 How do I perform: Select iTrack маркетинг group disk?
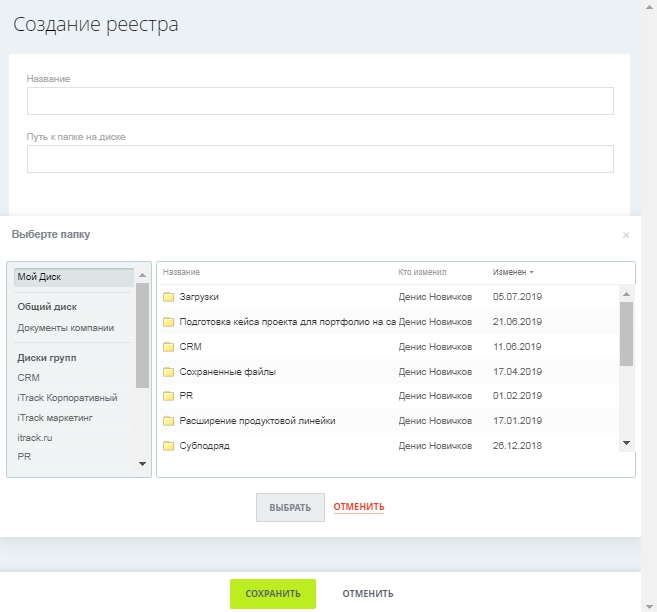(x=60, y=415)
